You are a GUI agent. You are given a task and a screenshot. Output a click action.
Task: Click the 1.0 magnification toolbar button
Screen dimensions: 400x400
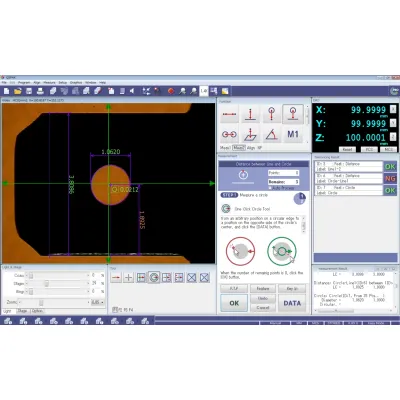tap(204, 91)
